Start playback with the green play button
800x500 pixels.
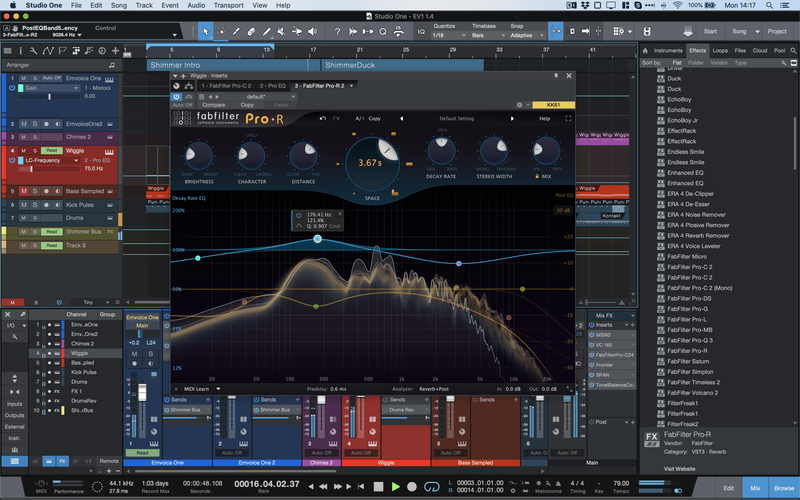click(x=395, y=486)
